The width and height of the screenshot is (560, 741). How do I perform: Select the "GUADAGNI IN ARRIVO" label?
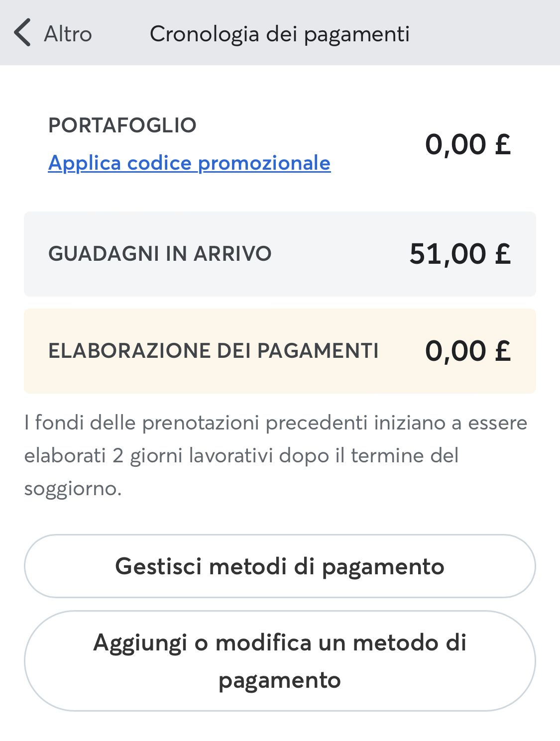[160, 254]
